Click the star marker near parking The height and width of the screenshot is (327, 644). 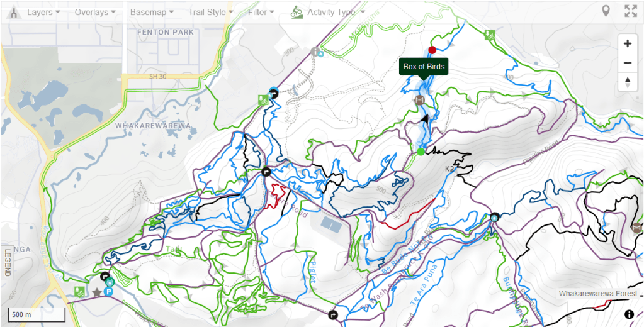click(96, 292)
